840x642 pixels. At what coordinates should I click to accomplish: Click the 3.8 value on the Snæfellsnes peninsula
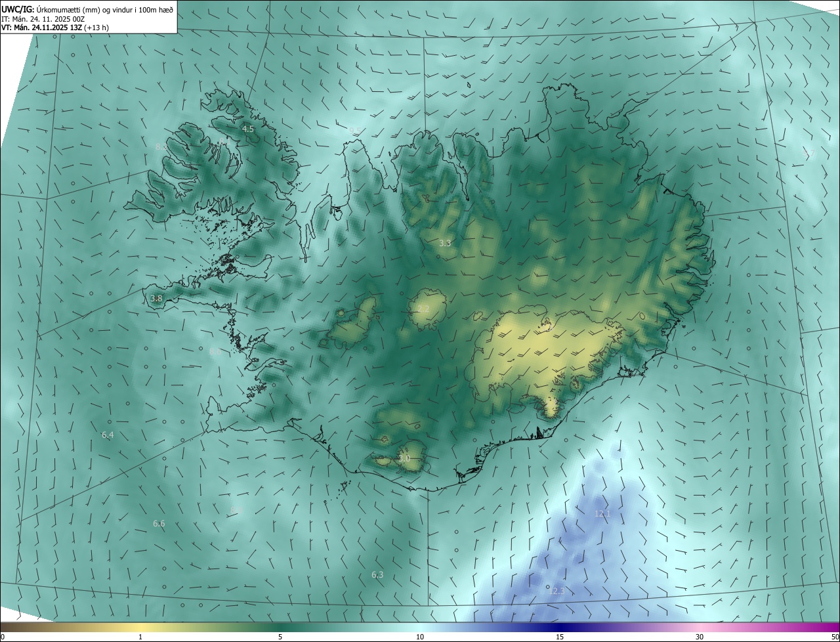tap(156, 299)
